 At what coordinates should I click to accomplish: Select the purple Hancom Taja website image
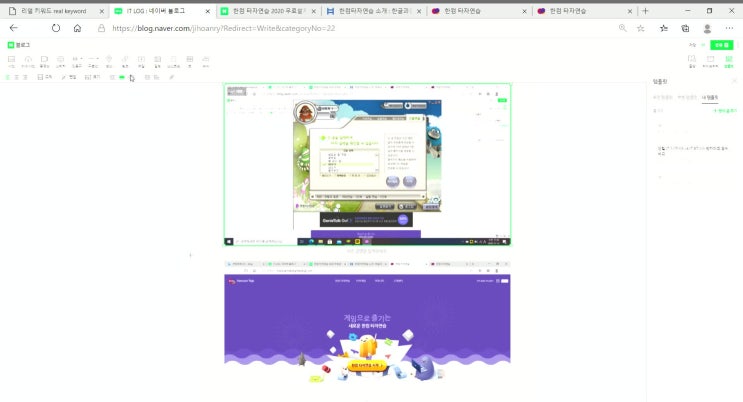click(367, 321)
